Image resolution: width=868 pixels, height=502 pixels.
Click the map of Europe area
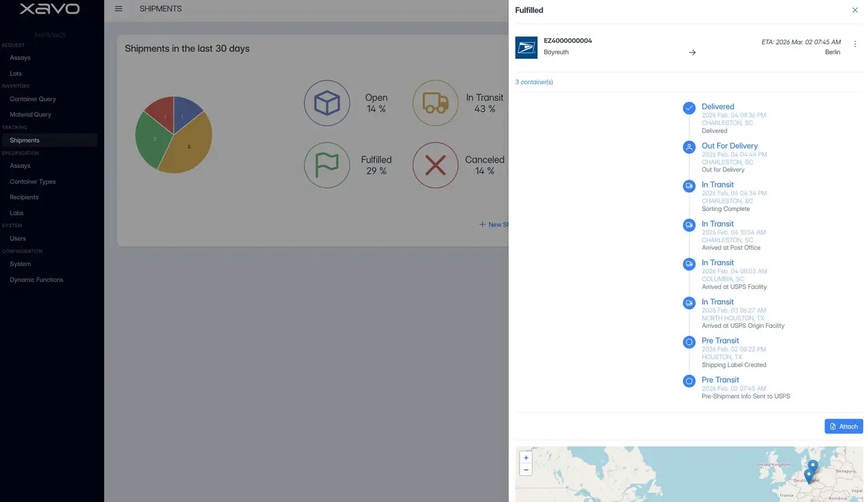point(690,474)
